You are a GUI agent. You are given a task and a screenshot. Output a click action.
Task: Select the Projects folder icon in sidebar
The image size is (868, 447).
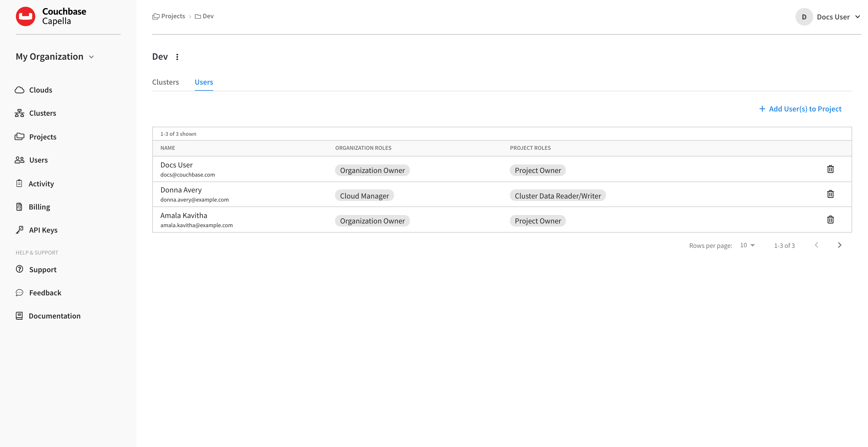click(x=19, y=136)
